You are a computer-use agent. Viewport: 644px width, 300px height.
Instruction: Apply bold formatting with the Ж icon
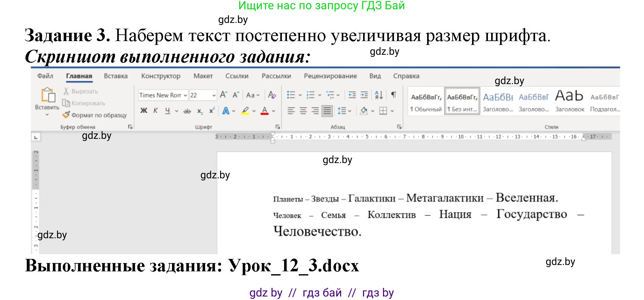coord(144,111)
